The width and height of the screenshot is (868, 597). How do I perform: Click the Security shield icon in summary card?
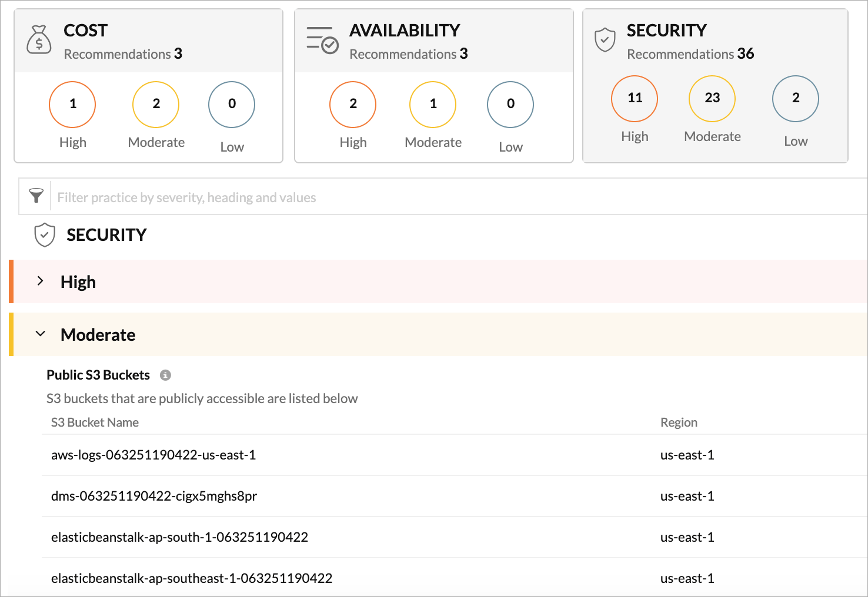(605, 40)
